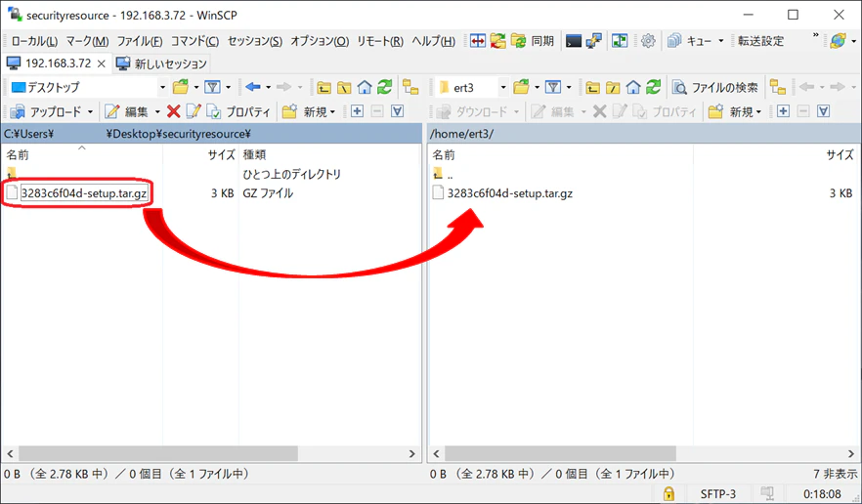Click the 同期 synchronize button
The width and height of the screenshot is (862, 504).
pyautogui.click(x=533, y=41)
